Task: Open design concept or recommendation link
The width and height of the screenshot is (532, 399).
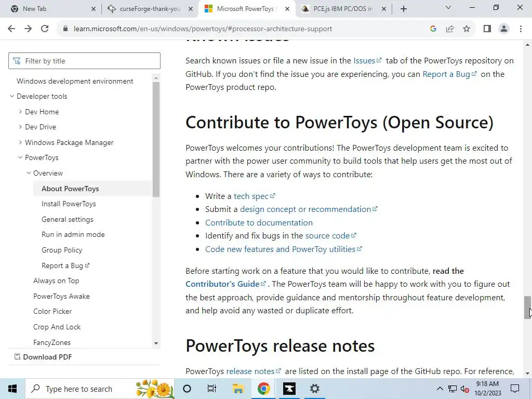Action: [x=309, y=209]
